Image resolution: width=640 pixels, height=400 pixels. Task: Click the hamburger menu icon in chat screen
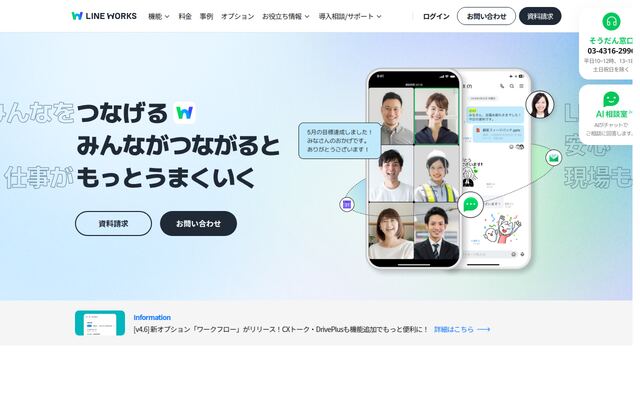[521, 86]
